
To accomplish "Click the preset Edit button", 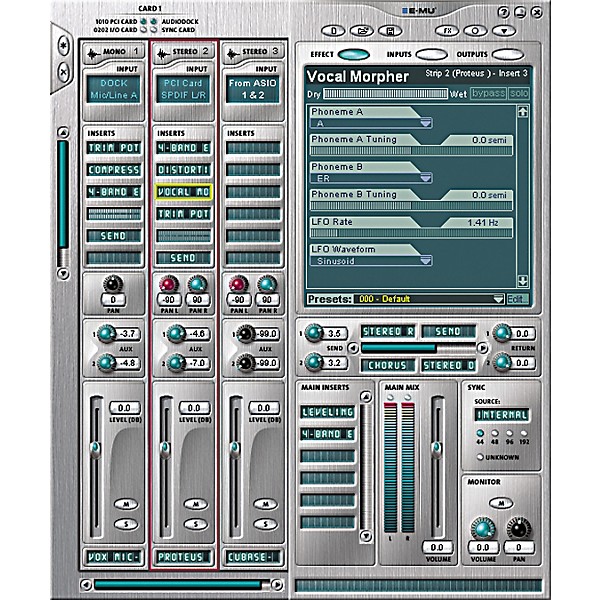I will [517, 299].
